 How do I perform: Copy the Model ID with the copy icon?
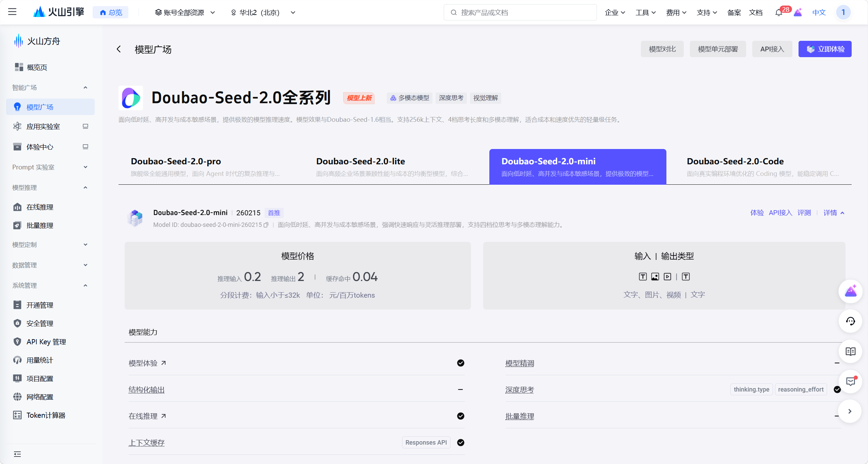pos(266,225)
